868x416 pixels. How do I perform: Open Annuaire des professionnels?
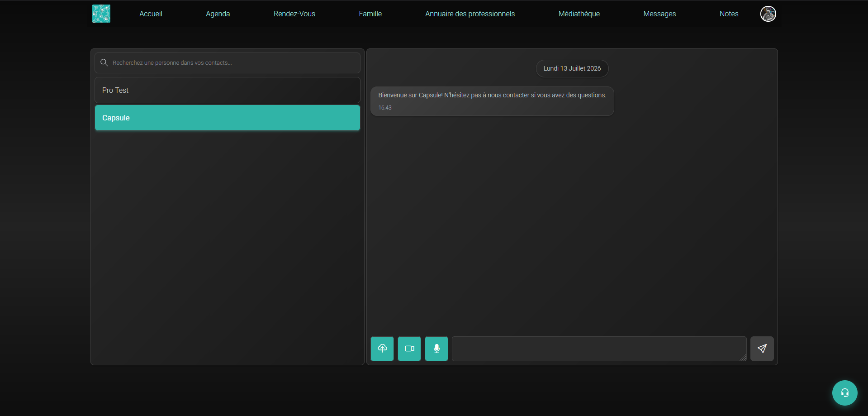[x=470, y=14]
